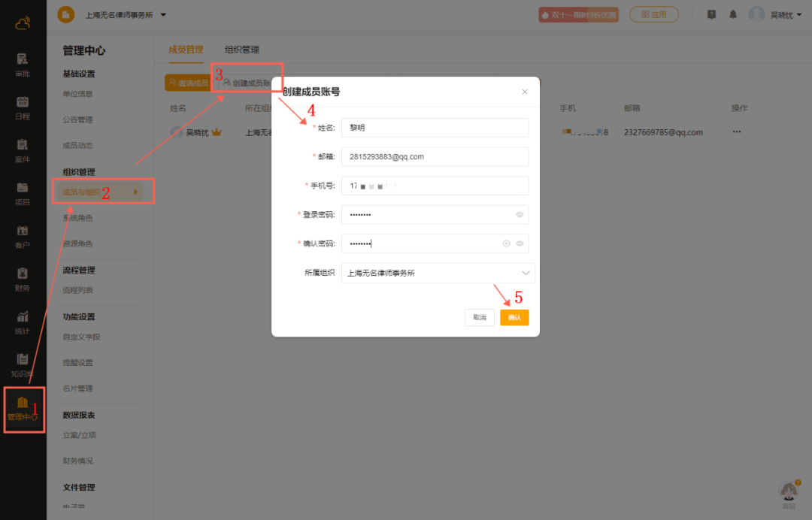
Task: Expand the 所属组织 dropdown
Action: pyautogui.click(x=525, y=273)
